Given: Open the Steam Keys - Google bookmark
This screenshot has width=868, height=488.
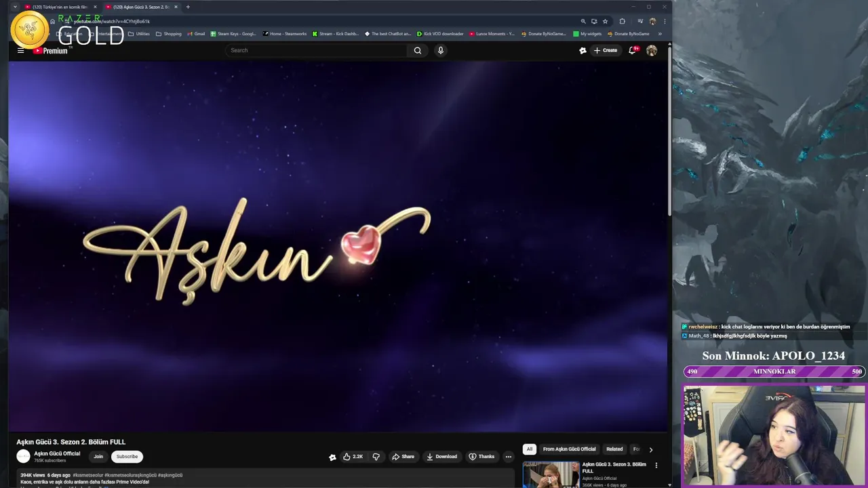Looking at the screenshot, I should [x=233, y=34].
